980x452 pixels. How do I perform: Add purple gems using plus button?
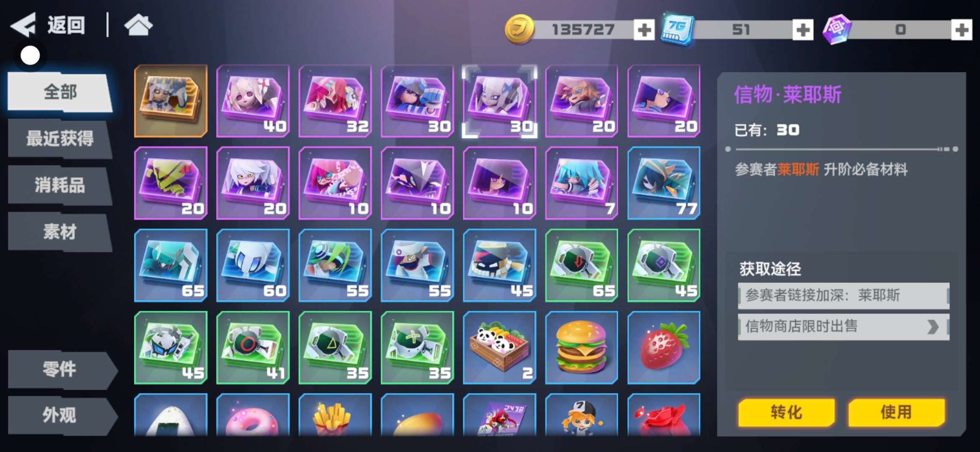click(961, 30)
